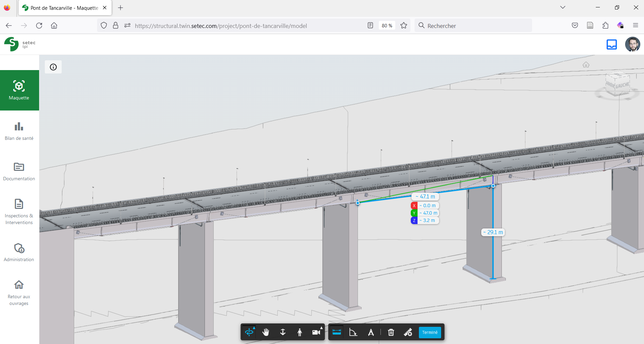Enable first-person walk mode

(300, 332)
